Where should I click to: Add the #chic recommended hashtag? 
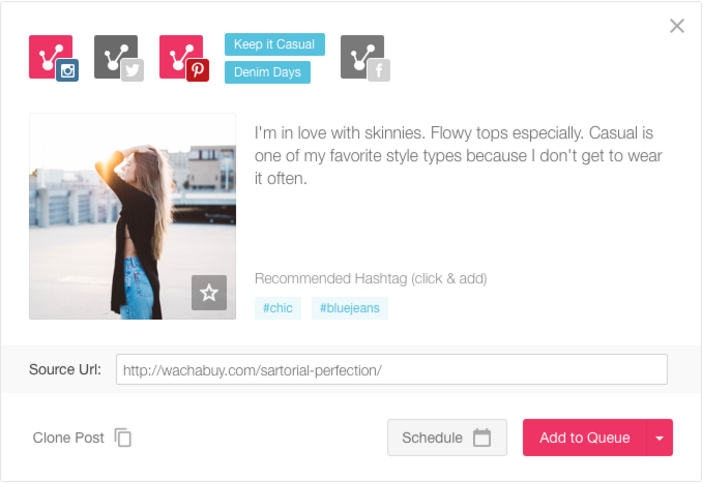point(278,308)
